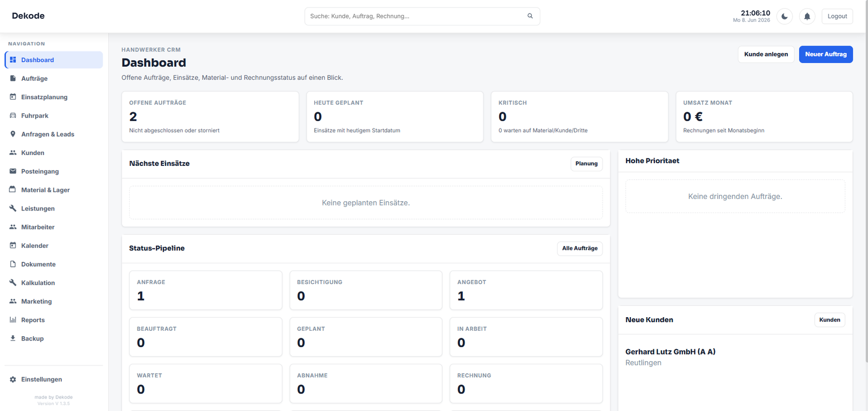This screenshot has height=411, width=868.
Task: Open Backup page
Action: pyautogui.click(x=54, y=338)
